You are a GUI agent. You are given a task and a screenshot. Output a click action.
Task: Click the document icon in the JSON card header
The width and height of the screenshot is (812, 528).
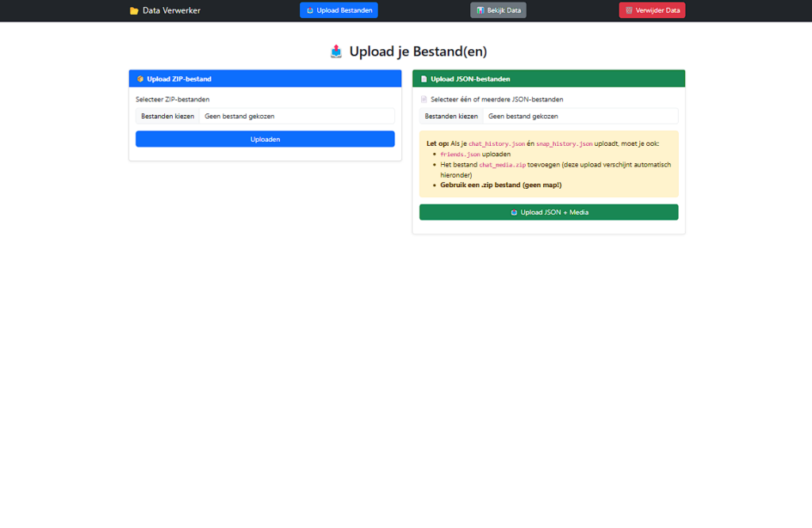point(423,79)
